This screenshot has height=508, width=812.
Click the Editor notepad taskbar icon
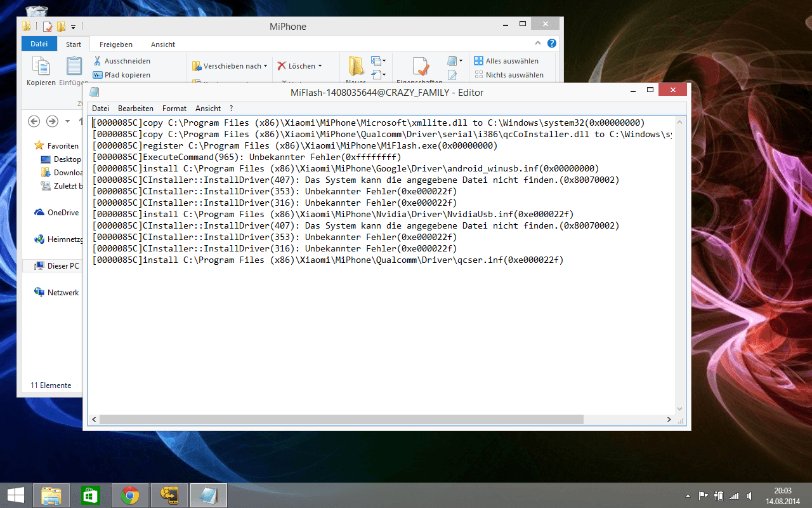[x=209, y=495]
